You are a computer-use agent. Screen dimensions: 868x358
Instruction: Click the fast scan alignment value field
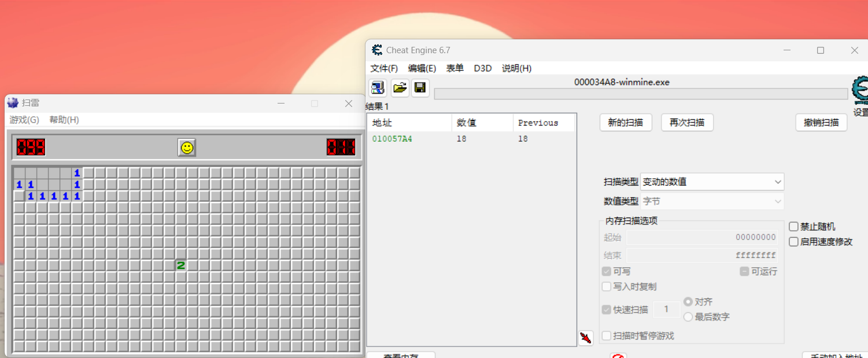pos(666,309)
